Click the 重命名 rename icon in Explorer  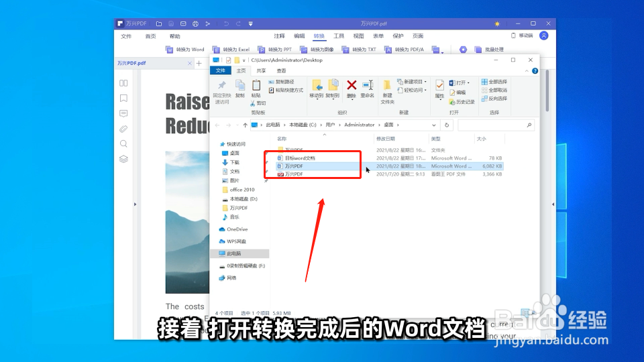pyautogui.click(x=367, y=89)
